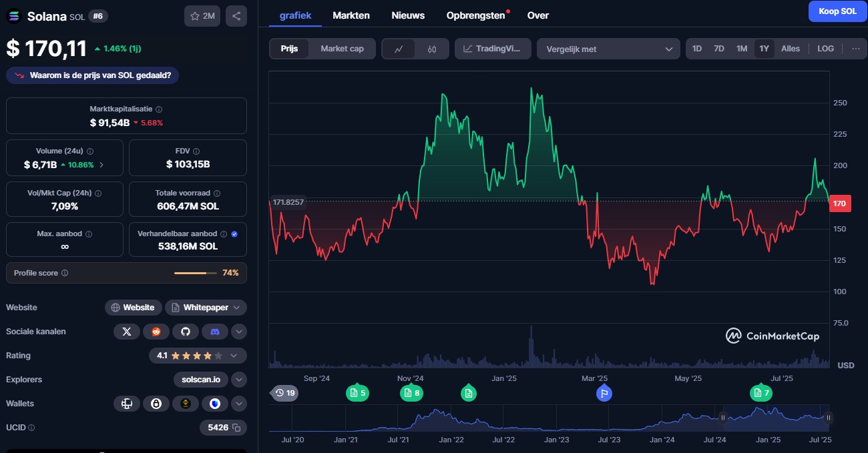Open the solscan.io explorer link
This screenshot has height=453, width=868.
(x=201, y=380)
